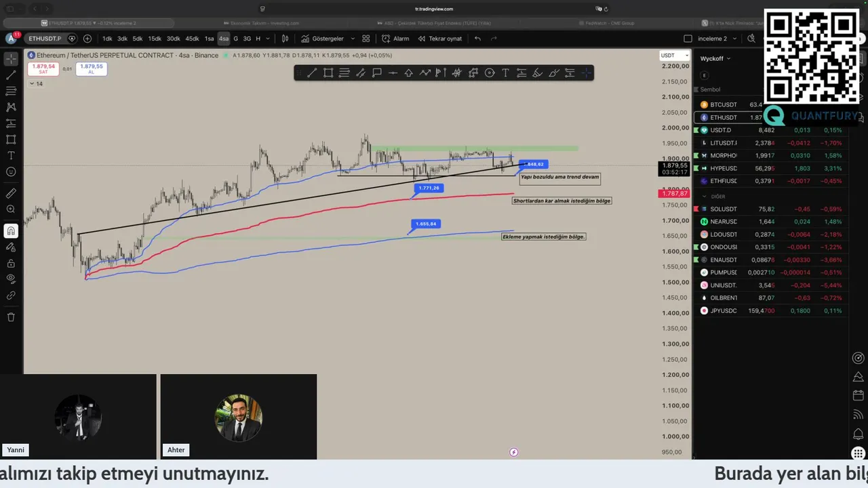Select MORPHO row in the watchlist
Image resolution: width=868 pixels, height=488 pixels.
(x=770, y=155)
